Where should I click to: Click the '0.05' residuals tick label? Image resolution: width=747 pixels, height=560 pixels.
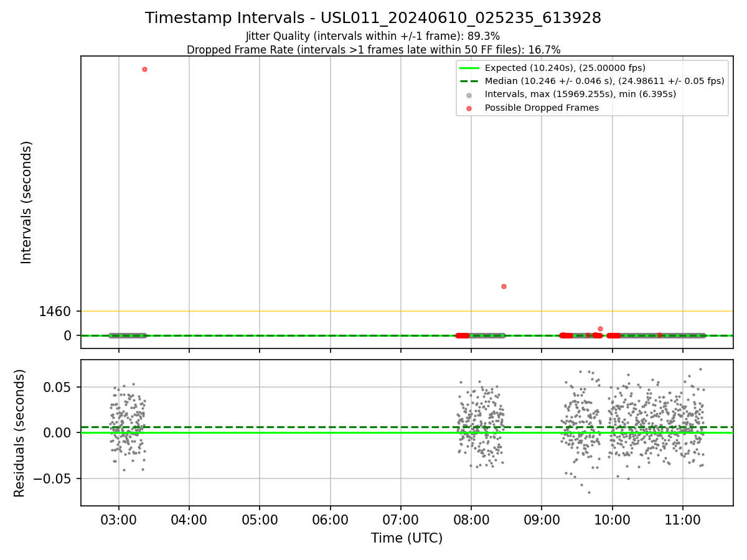[57, 387]
